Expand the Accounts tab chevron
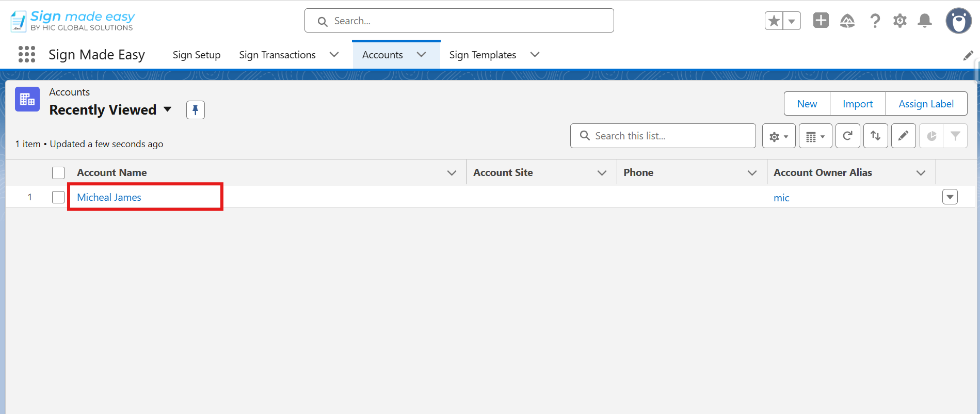Viewport: 980px width, 414px height. (x=422, y=55)
